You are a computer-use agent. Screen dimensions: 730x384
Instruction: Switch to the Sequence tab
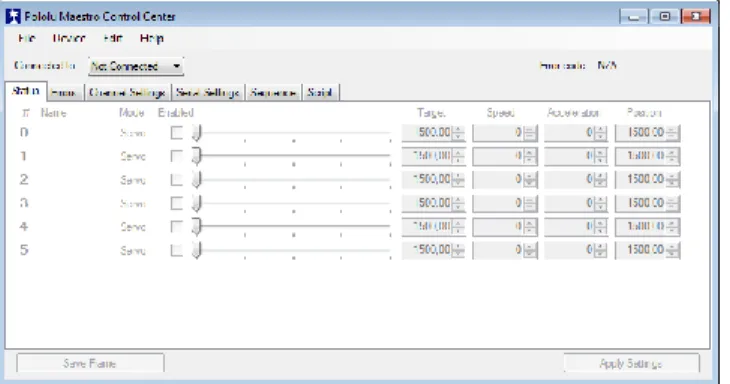click(273, 93)
